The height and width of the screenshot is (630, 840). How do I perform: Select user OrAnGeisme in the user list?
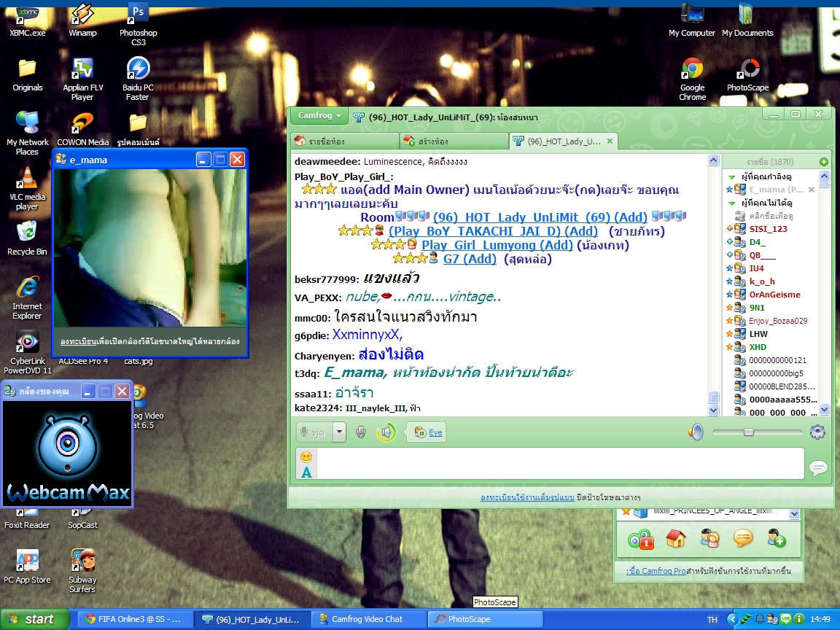[774, 295]
